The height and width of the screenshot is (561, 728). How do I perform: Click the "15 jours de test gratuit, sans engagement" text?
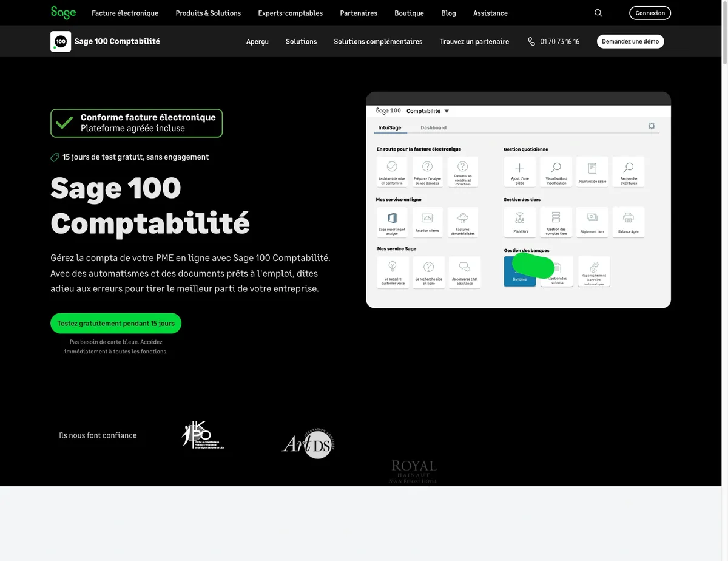coord(135,157)
